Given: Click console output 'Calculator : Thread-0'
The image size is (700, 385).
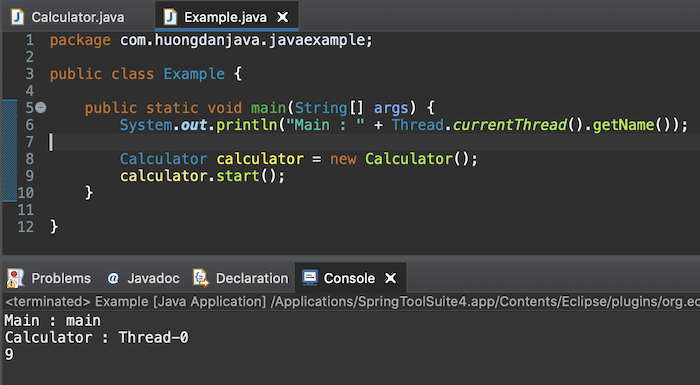Looking at the screenshot, I should 96,337.
